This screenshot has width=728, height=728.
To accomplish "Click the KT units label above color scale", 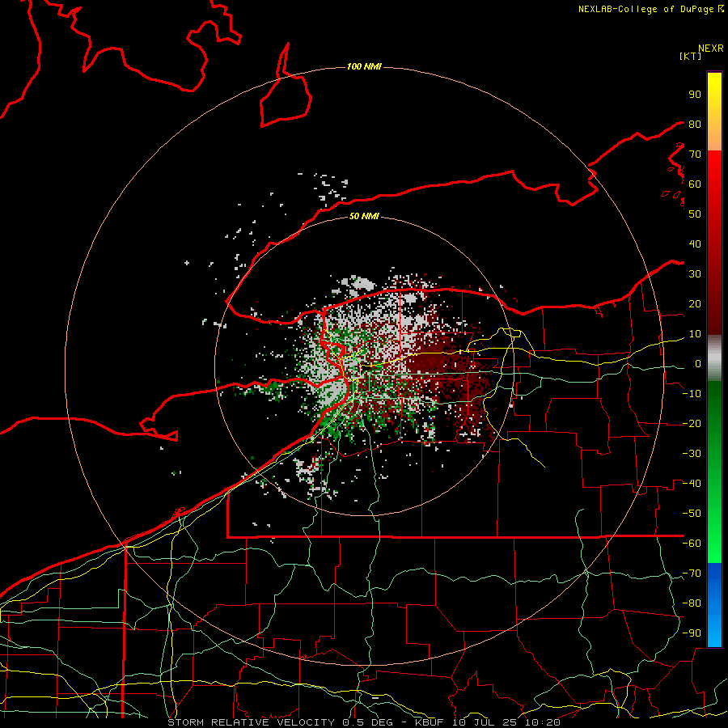I will point(691,56).
